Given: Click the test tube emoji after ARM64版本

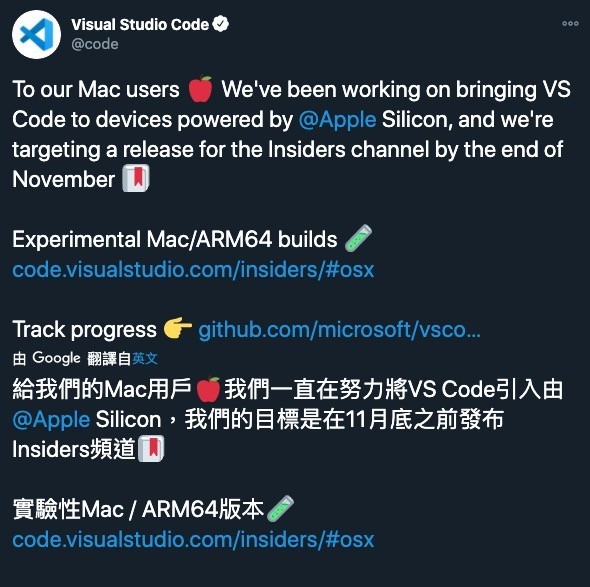Looking at the screenshot, I should pos(280,508).
